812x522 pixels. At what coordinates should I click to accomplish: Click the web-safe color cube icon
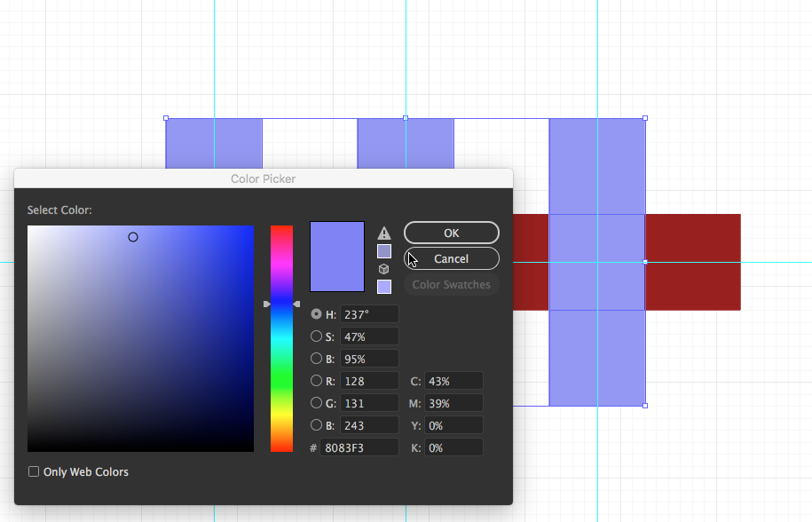pos(384,269)
